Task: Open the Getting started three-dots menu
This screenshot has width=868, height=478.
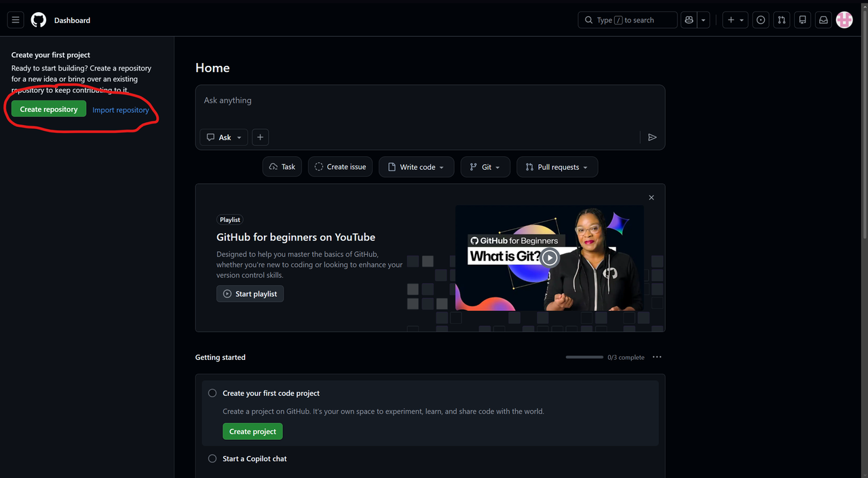Action: click(x=657, y=357)
